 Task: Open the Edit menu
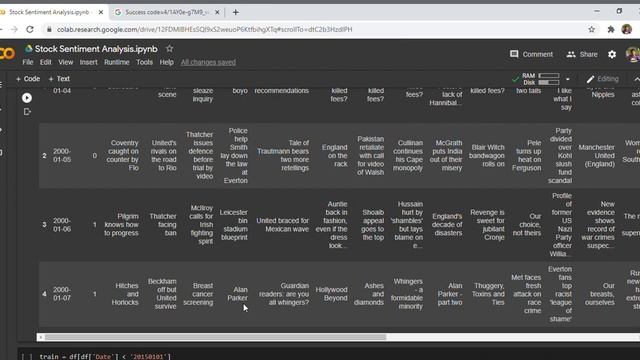[46, 62]
